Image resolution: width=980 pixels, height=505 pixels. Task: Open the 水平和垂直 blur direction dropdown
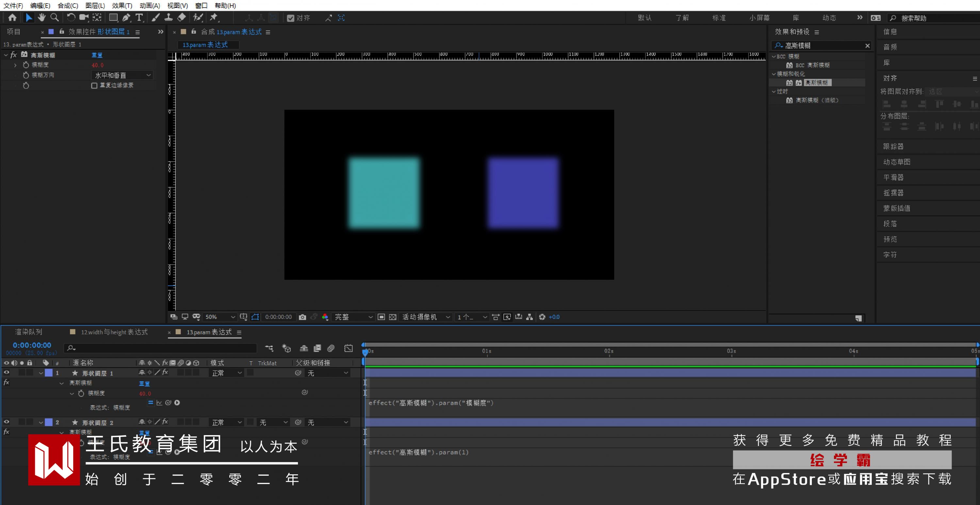tap(122, 75)
